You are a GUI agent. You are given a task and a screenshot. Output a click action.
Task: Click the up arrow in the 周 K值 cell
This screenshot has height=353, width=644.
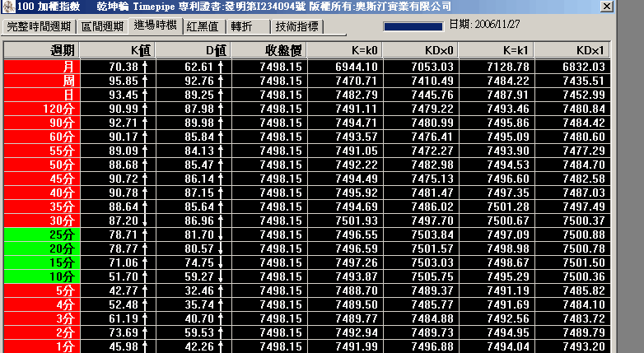(x=145, y=81)
